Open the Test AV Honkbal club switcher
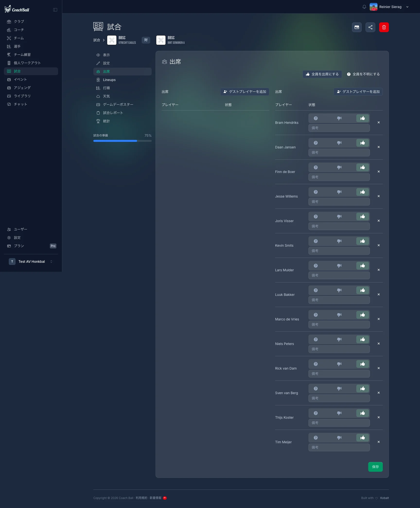 pyautogui.click(x=31, y=262)
